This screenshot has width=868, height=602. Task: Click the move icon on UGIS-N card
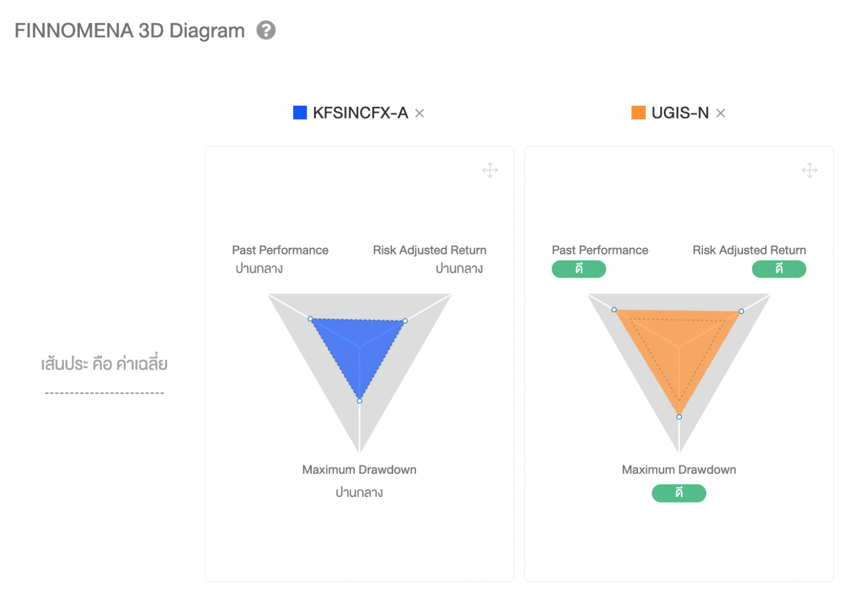pyautogui.click(x=809, y=170)
